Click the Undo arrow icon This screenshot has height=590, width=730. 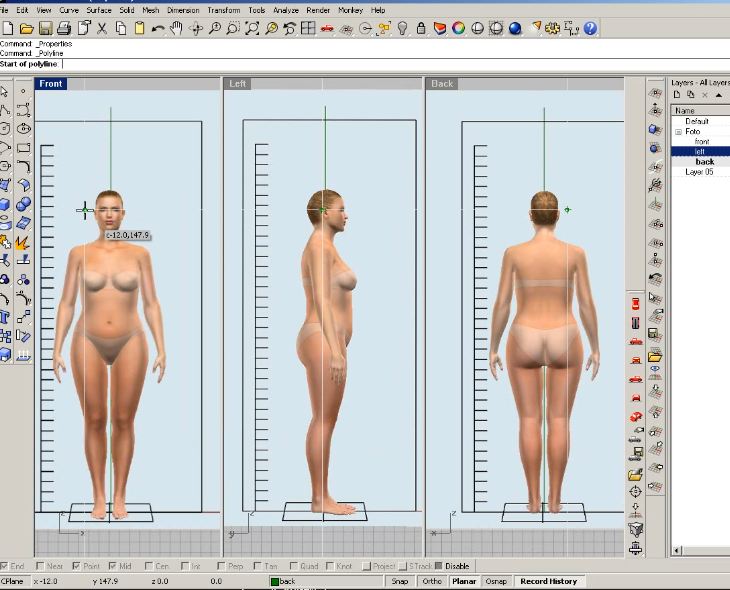click(158, 29)
